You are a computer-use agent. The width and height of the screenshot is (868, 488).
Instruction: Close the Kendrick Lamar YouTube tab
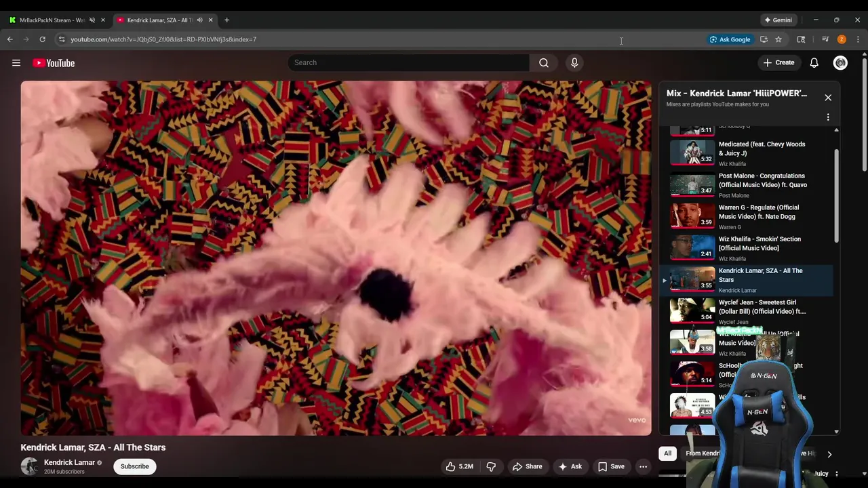pos(210,20)
